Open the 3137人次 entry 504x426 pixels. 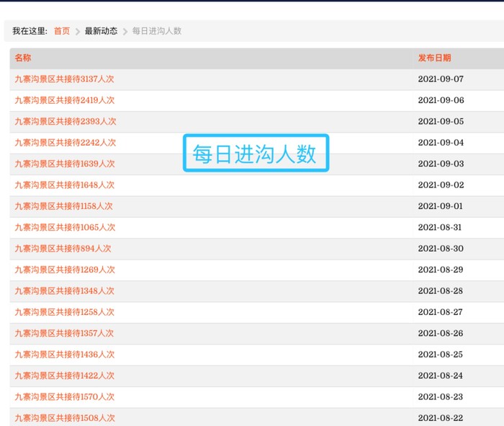tap(65, 79)
